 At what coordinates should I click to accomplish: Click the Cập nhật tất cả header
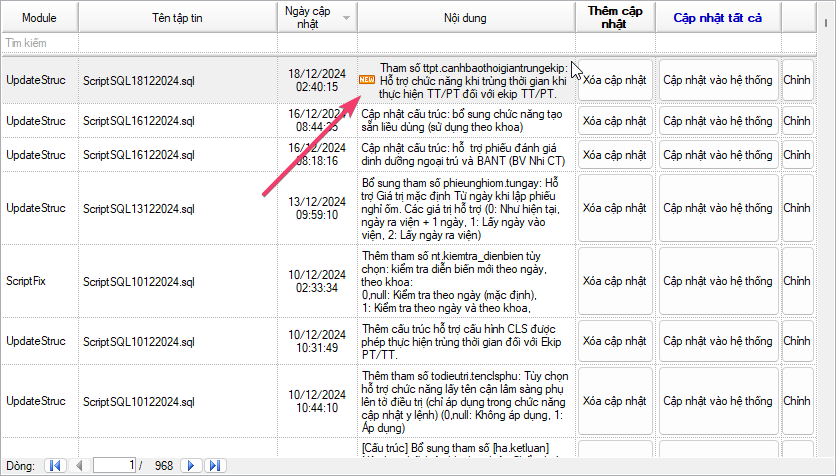(718, 18)
